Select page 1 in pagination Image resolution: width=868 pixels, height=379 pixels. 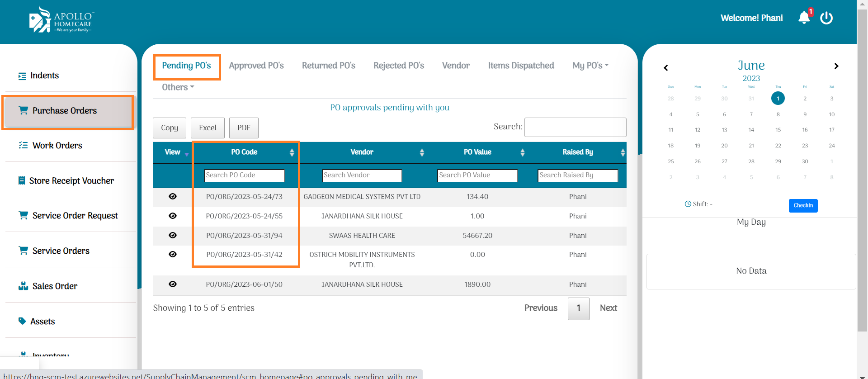(x=579, y=308)
